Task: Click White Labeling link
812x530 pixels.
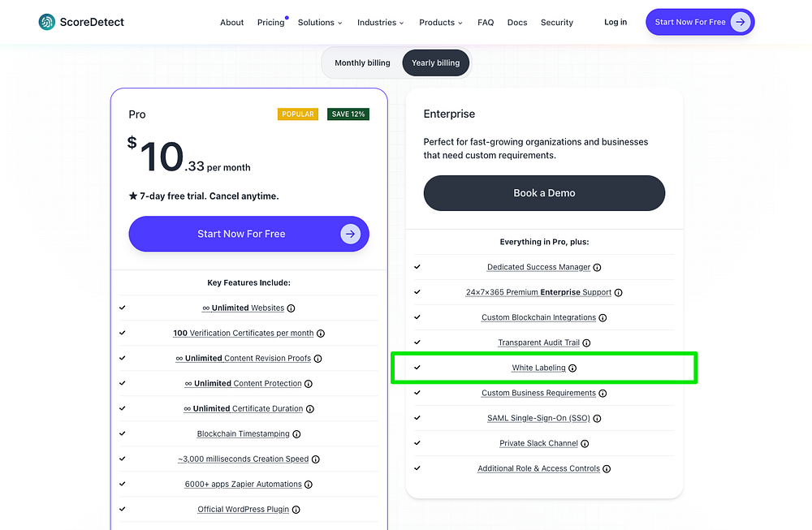Action: tap(538, 368)
